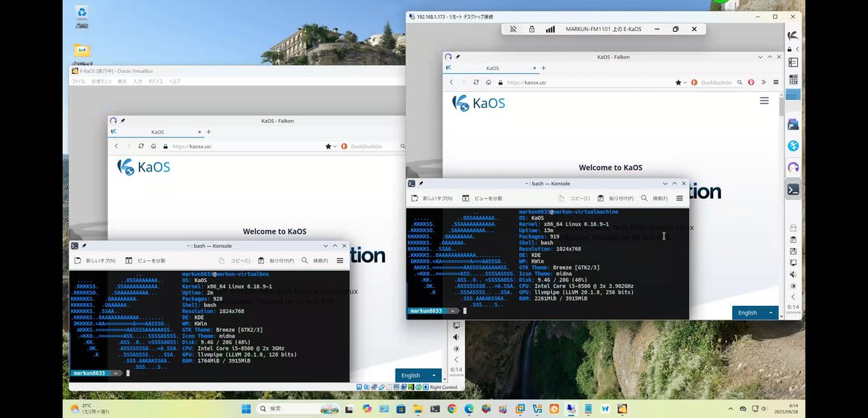Click コピー in remote Konsole toolbar

pyautogui.click(x=574, y=197)
